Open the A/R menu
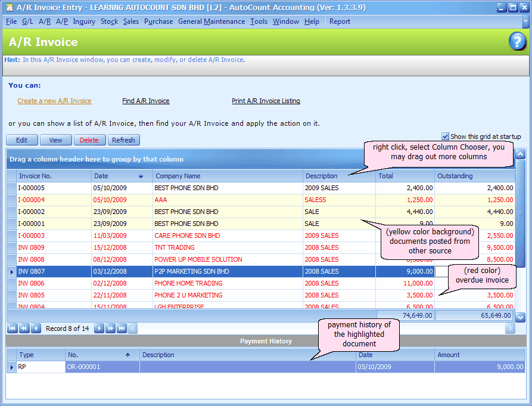Screen dimensions: 532x406 [x=45, y=21]
